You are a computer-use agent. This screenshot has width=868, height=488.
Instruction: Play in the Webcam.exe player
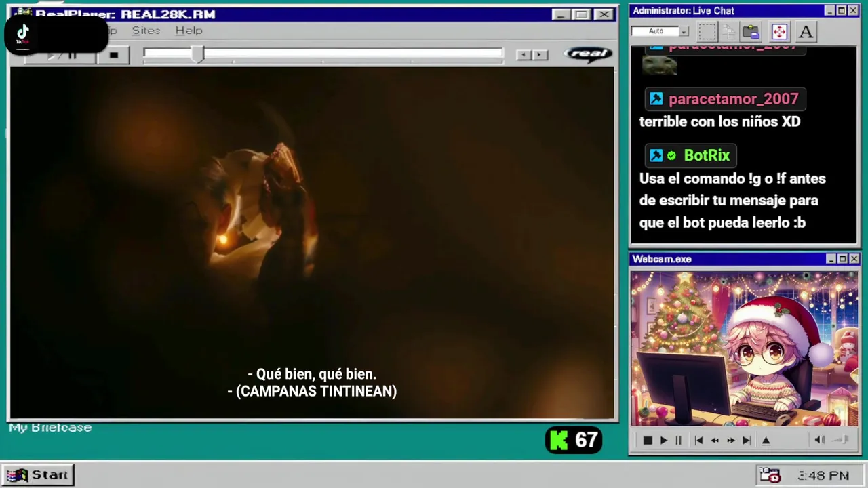point(663,441)
